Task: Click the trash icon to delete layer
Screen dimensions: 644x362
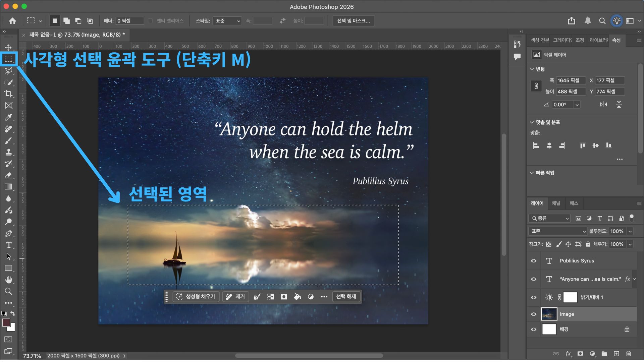Action: point(629,354)
